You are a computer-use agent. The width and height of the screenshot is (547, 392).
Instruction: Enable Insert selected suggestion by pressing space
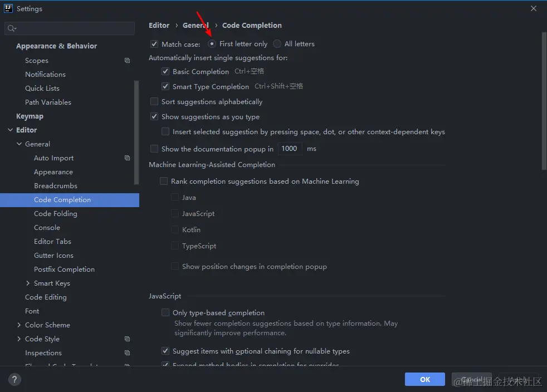click(x=165, y=131)
